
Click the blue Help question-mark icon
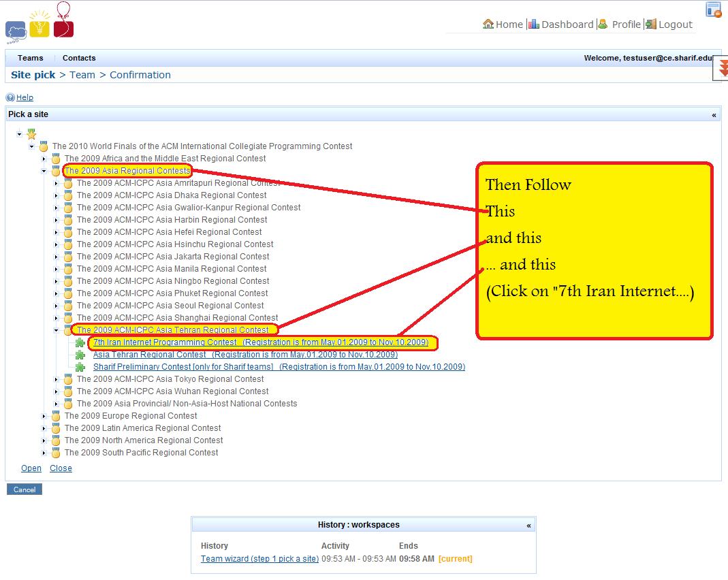(x=10, y=97)
